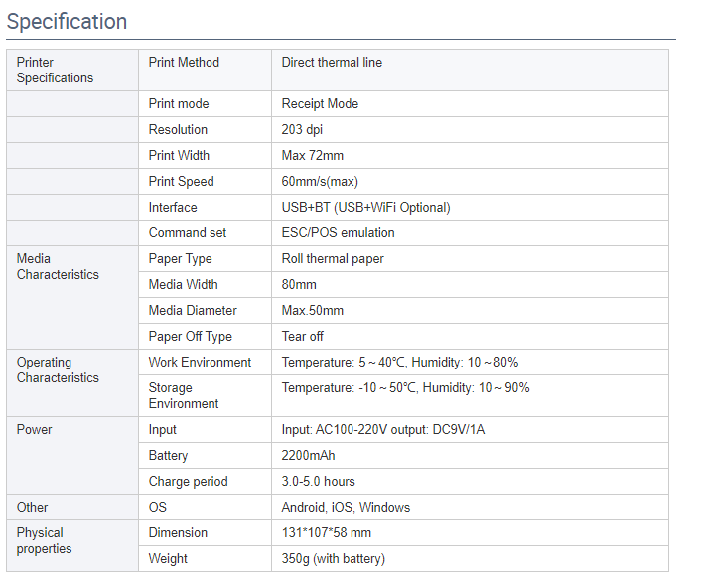704x588 pixels.
Task: Click the Tear off value cell
Action: click(x=303, y=337)
